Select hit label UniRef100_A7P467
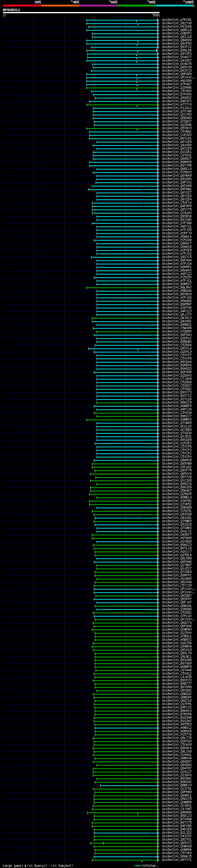Screen dimensions: 197x868 tap(177, 84)
